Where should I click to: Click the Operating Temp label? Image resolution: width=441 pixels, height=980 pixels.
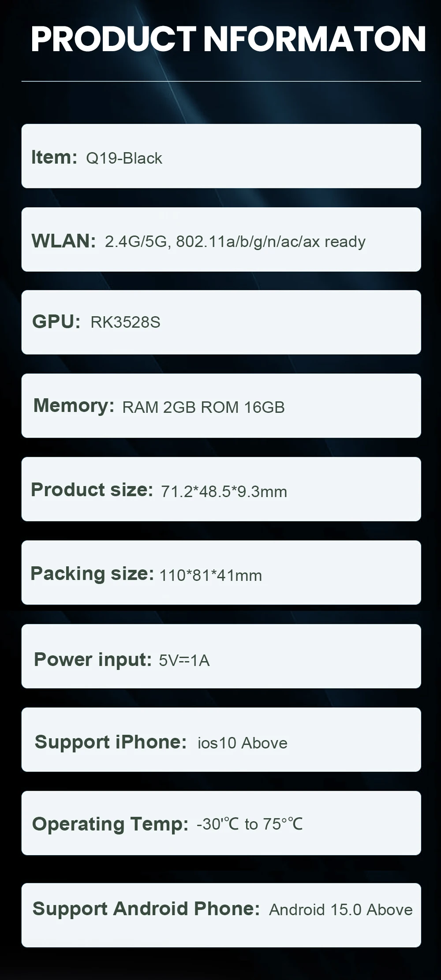click(x=110, y=824)
